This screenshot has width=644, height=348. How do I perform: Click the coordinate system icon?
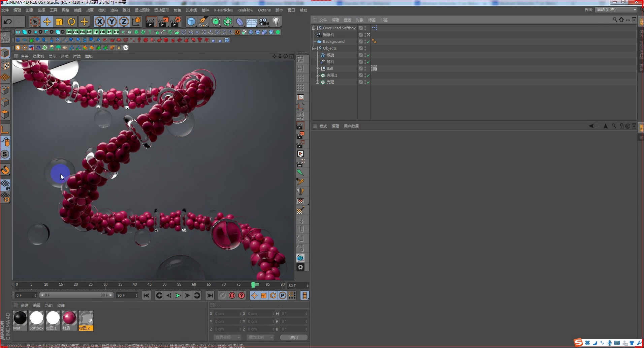(136, 22)
